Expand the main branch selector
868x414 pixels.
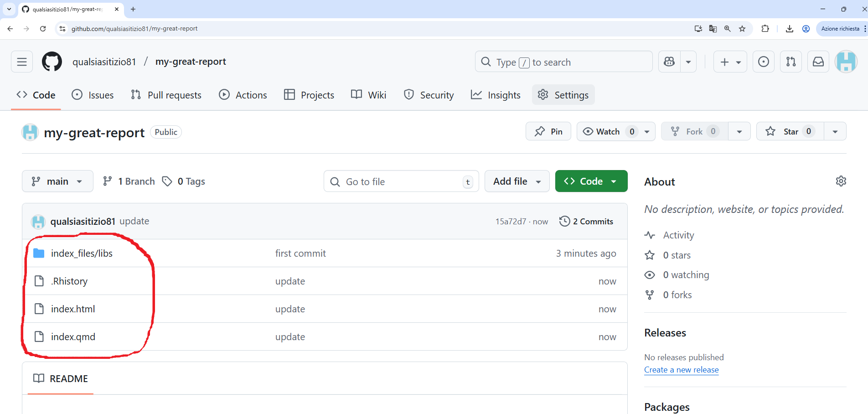[x=57, y=181]
